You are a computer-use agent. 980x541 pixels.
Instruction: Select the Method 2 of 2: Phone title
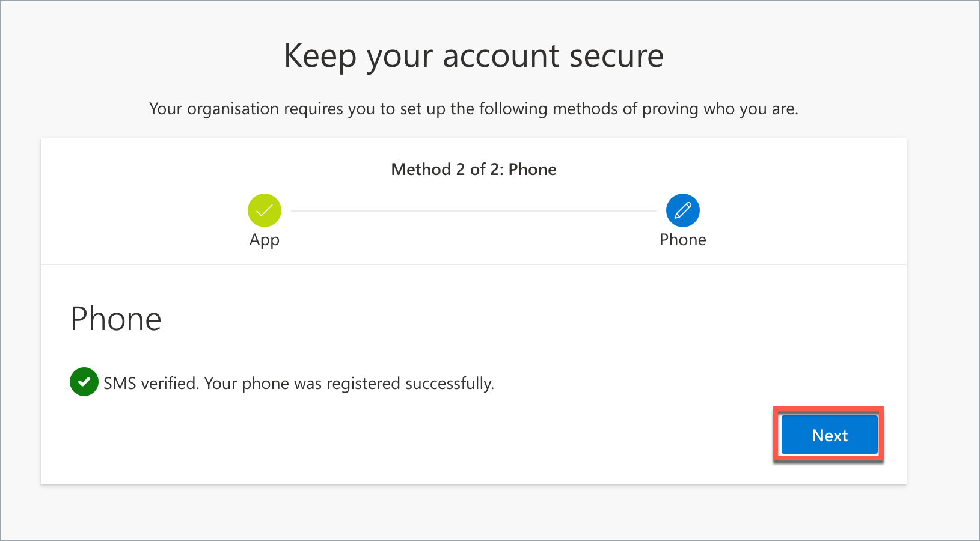click(x=473, y=169)
